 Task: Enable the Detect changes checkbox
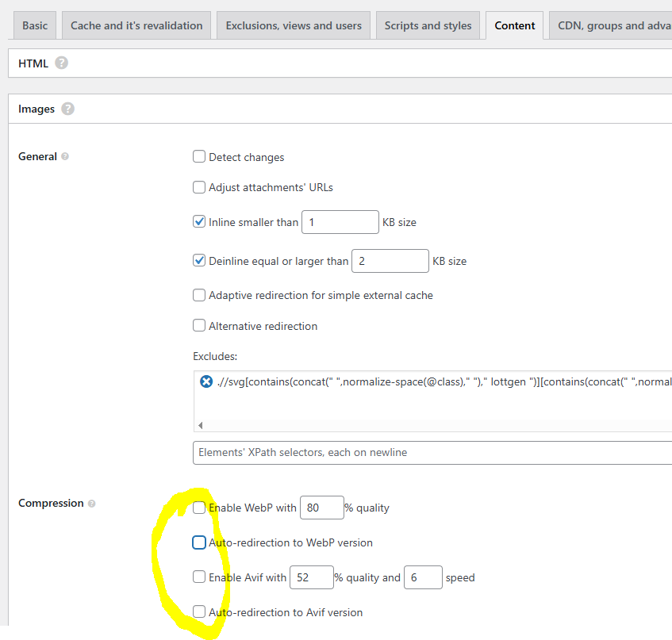point(199,157)
